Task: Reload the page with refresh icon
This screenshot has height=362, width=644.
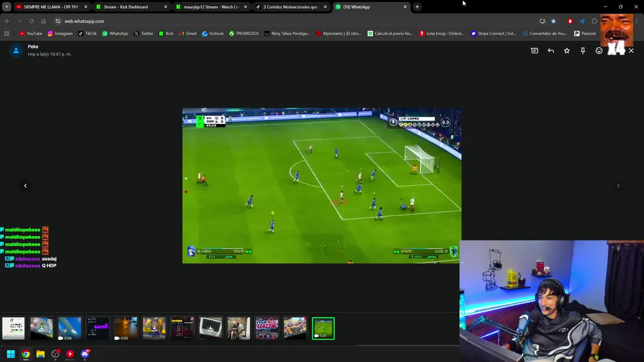Action: point(31,21)
